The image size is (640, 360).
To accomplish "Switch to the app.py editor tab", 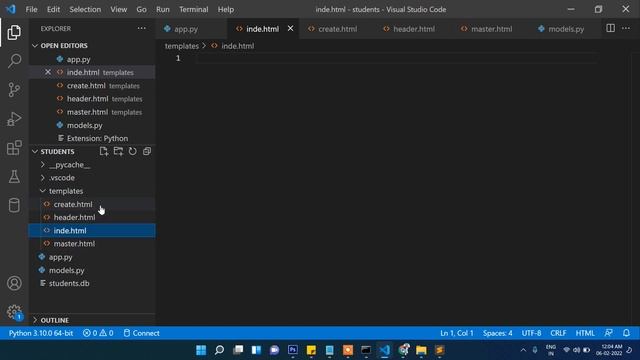I will click(x=186, y=29).
